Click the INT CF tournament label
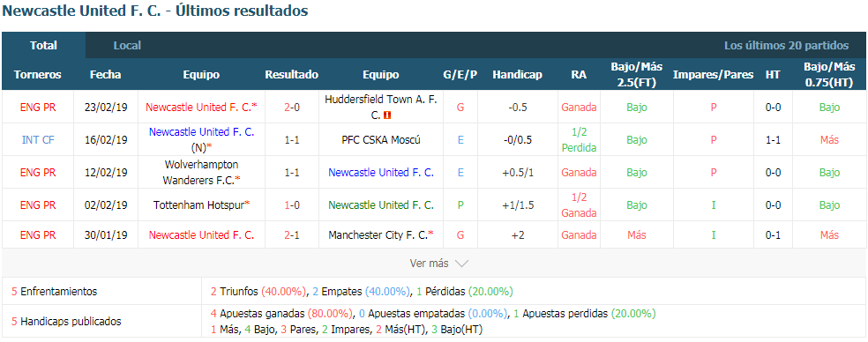Screen dimensions: 868x342 pyautogui.click(x=38, y=140)
